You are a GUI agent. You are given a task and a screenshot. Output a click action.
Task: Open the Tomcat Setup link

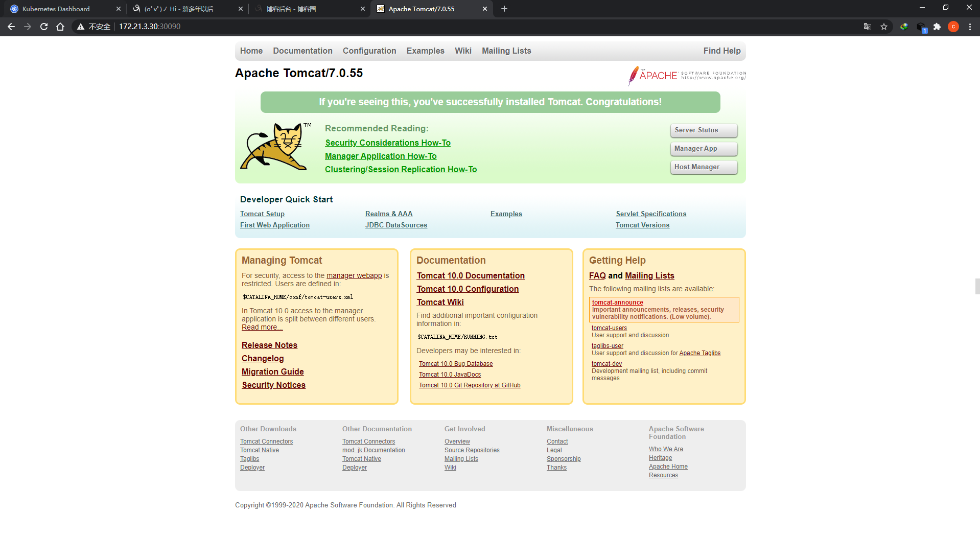(262, 214)
